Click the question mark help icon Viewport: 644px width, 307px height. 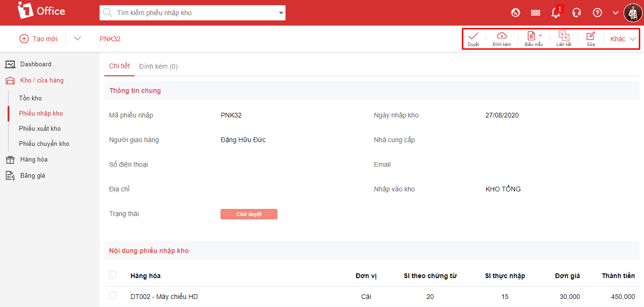598,13
